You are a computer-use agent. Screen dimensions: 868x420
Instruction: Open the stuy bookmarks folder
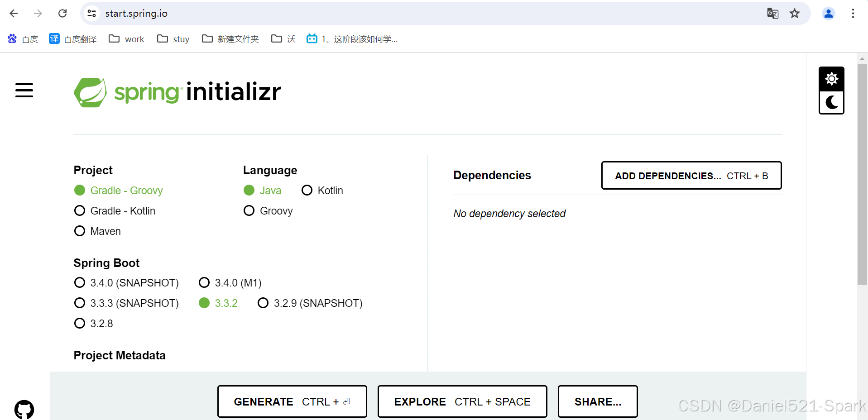coord(173,39)
